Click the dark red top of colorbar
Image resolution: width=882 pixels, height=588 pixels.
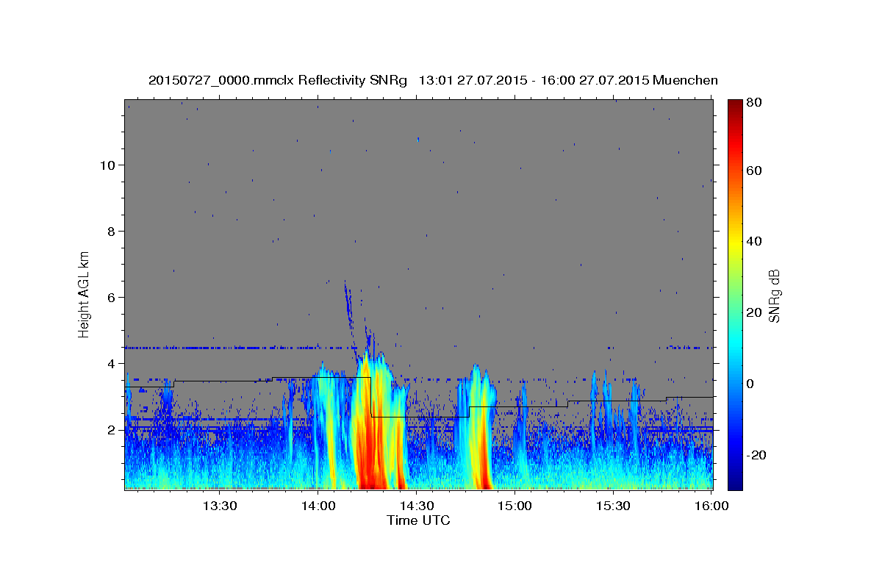[x=735, y=107]
